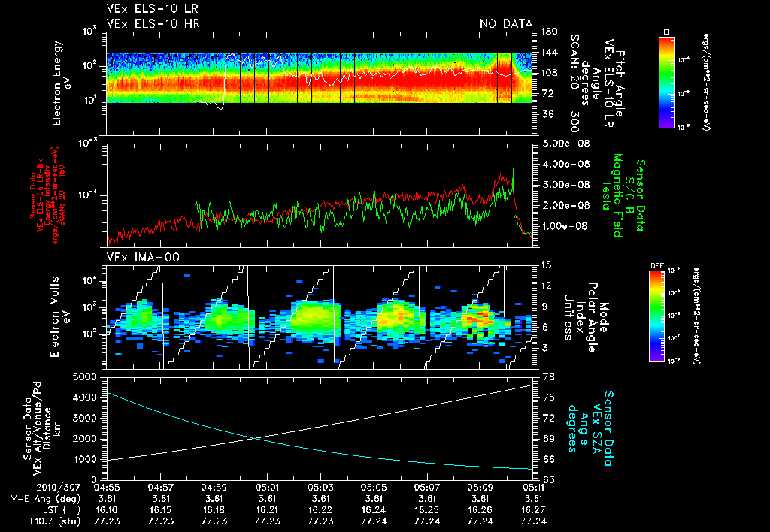Click the 04:59 time tick label
Screen dimensions: 770x532
point(214,488)
